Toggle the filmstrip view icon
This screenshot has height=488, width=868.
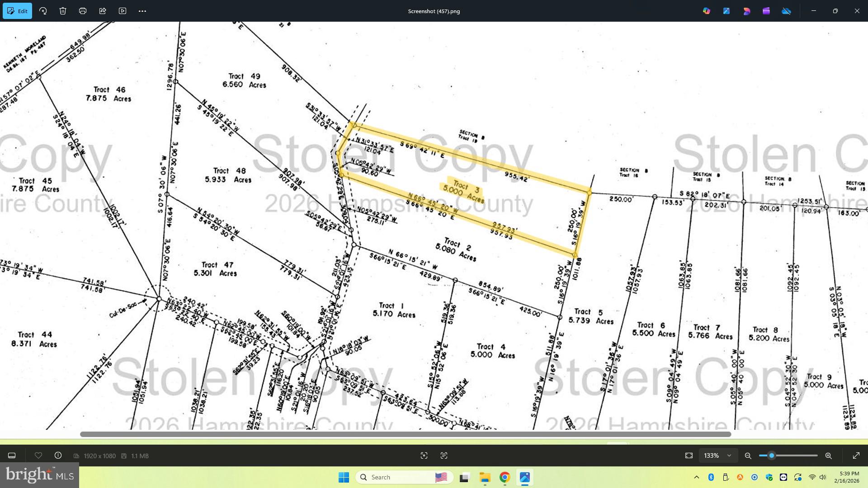click(12, 455)
